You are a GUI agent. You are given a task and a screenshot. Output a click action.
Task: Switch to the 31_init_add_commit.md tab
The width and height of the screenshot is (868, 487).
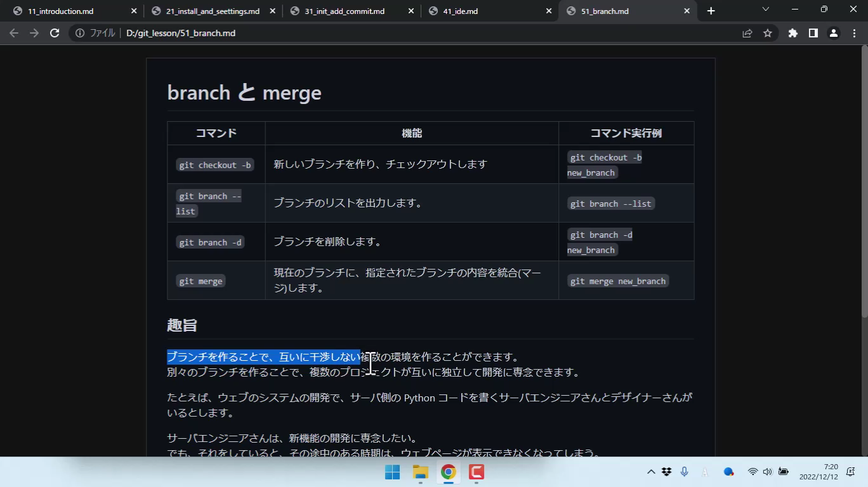click(x=346, y=11)
